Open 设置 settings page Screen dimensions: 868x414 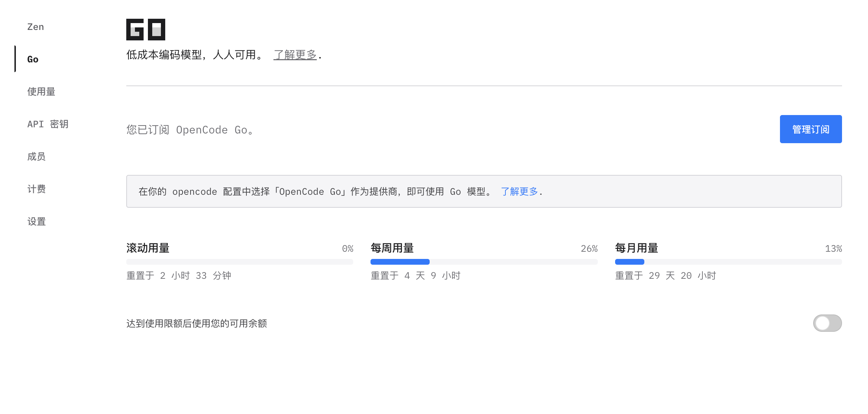click(36, 221)
